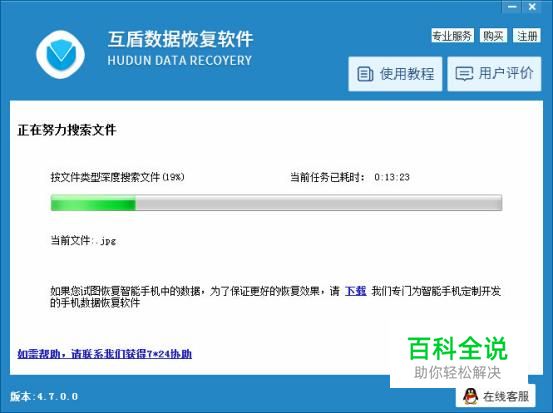Close the data recovery window

pyautogui.click(x=532, y=7)
